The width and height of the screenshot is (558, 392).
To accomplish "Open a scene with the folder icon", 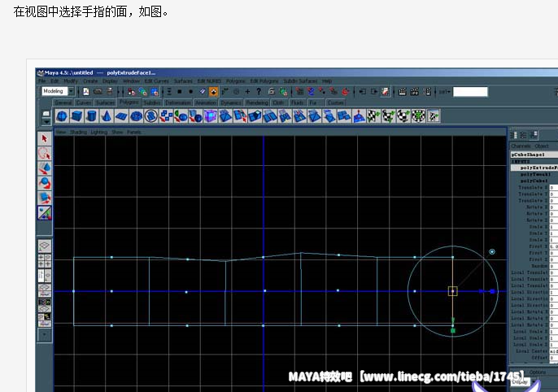I will click(x=98, y=92).
